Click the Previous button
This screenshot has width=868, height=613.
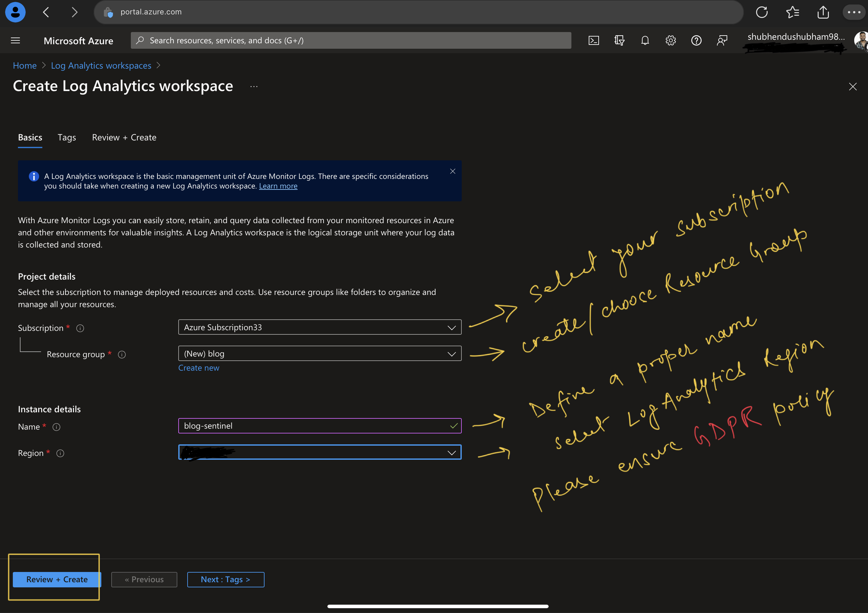(x=144, y=579)
